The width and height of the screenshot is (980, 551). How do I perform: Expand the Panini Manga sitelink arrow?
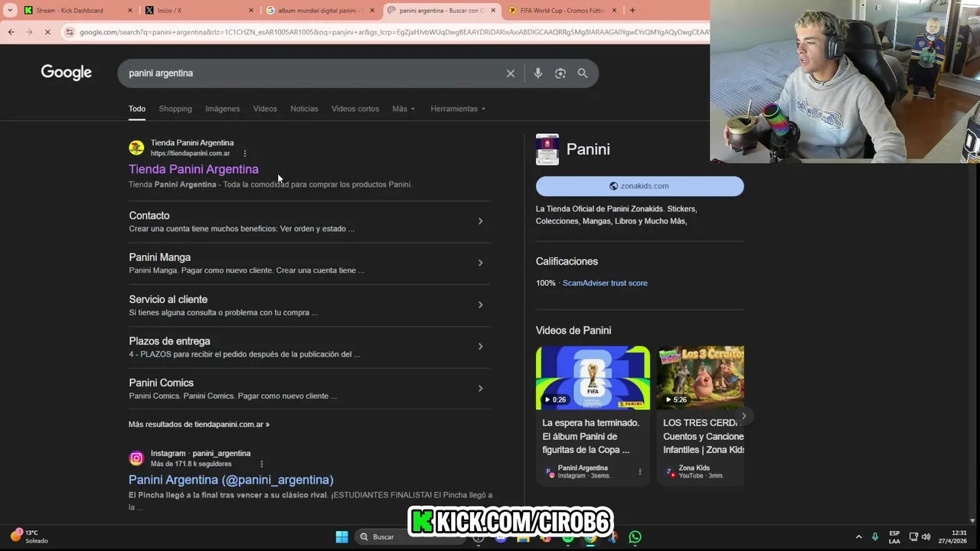click(x=480, y=263)
